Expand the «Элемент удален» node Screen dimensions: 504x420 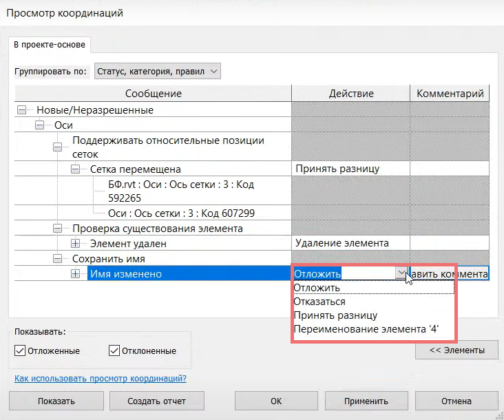pos(75,244)
